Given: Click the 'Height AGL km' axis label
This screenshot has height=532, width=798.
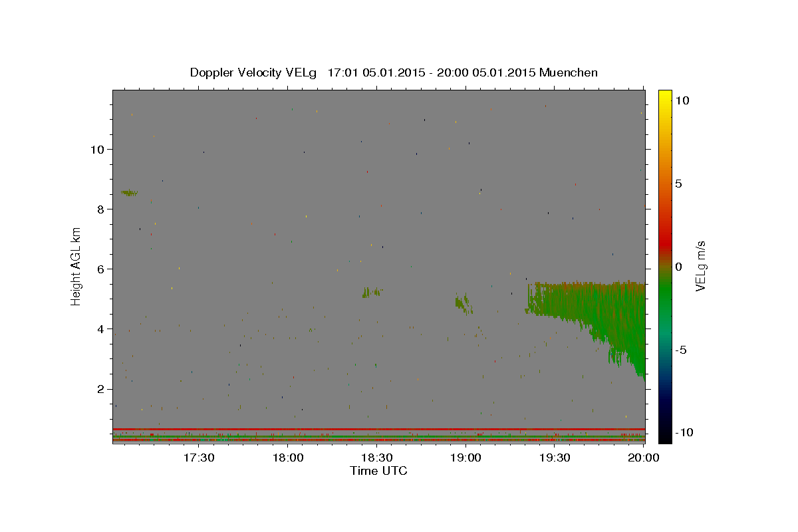Looking at the screenshot, I should click(x=76, y=267).
